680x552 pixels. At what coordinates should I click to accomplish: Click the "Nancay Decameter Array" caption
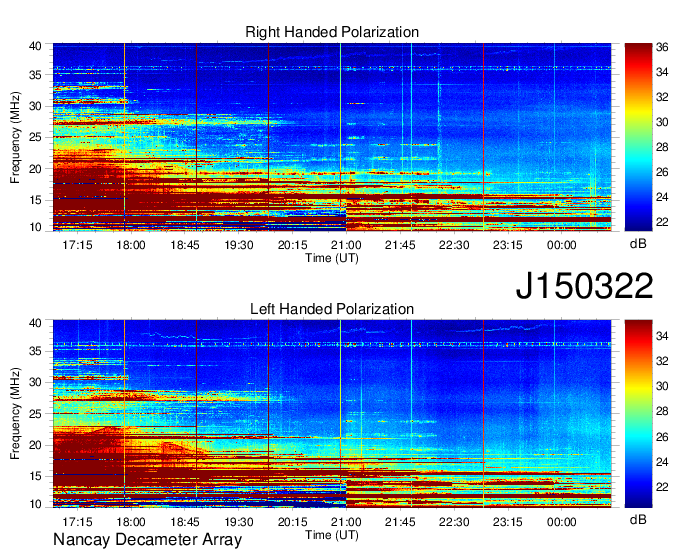[x=147, y=539]
